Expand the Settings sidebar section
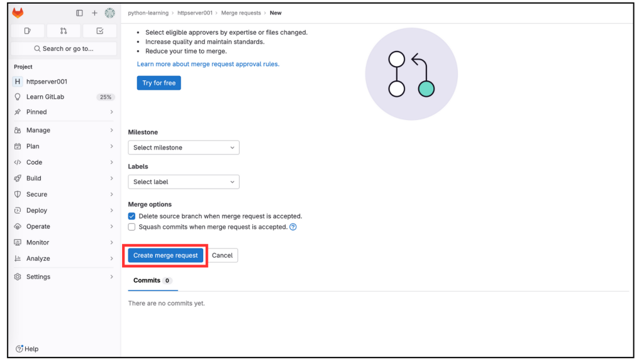 point(64,277)
